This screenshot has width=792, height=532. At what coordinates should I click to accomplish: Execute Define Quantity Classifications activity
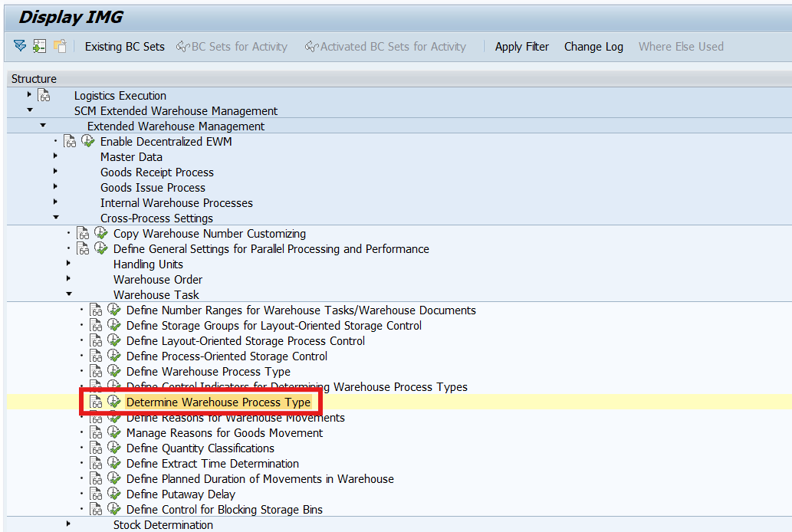114,448
